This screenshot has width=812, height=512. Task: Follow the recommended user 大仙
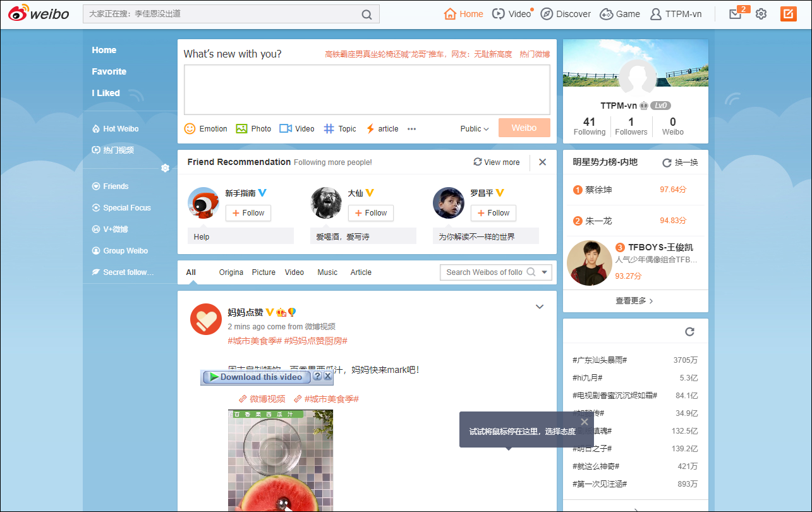[x=370, y=213]
